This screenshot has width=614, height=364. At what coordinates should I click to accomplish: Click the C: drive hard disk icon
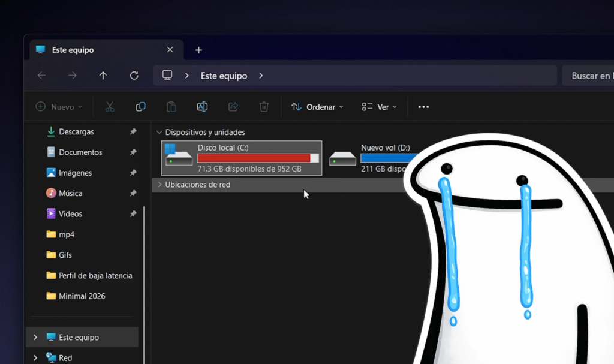coord(179,155)
